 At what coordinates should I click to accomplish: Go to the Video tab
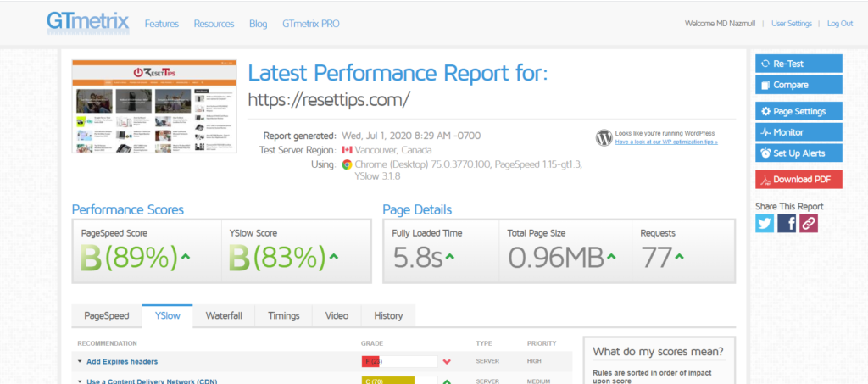[337, 316]
